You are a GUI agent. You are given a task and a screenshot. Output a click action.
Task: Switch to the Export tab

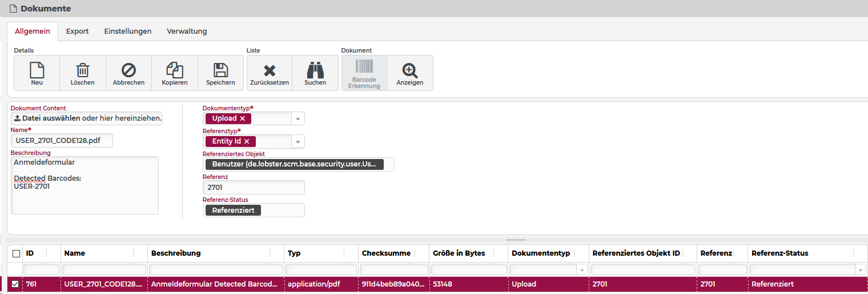[77, 31]
